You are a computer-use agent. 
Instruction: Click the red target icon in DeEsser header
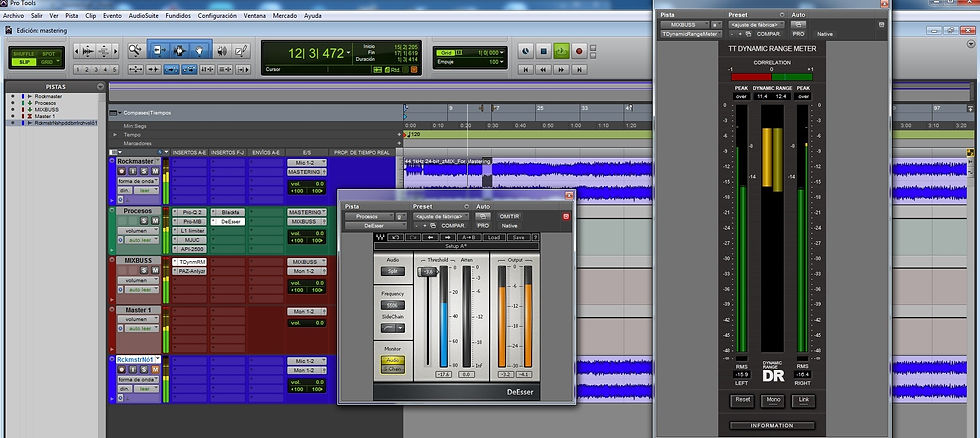tap(566, 216)
